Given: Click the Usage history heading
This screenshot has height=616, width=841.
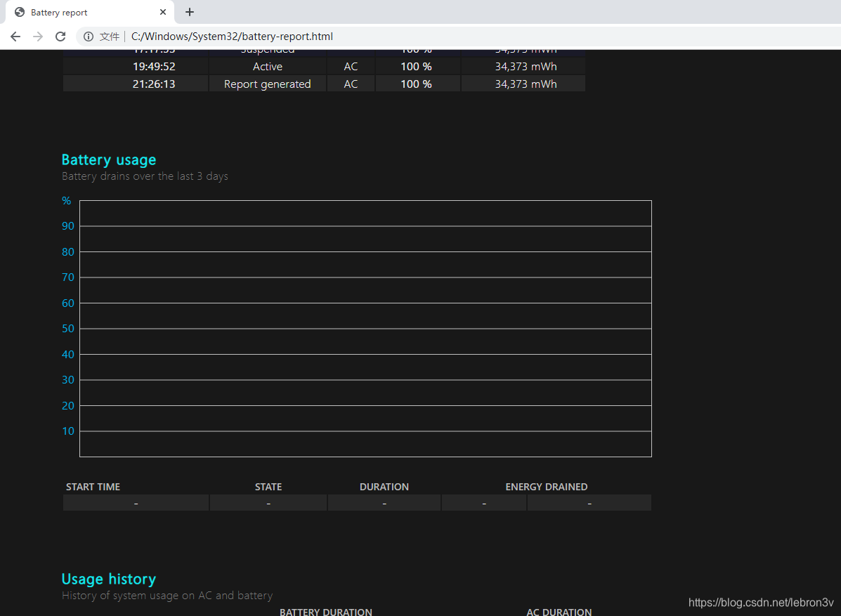Looking at the screenshot, I should 109,579.
